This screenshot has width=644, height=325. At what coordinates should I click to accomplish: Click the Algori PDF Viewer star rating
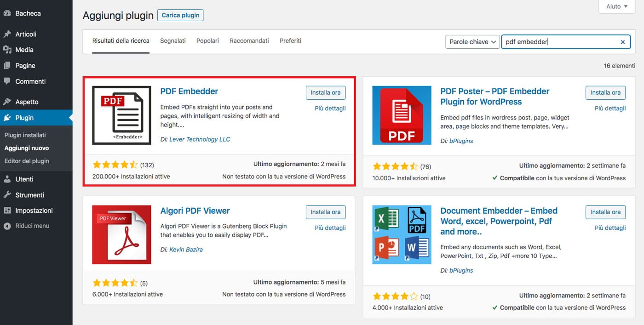pyautogui.click(x=115, y=283)
